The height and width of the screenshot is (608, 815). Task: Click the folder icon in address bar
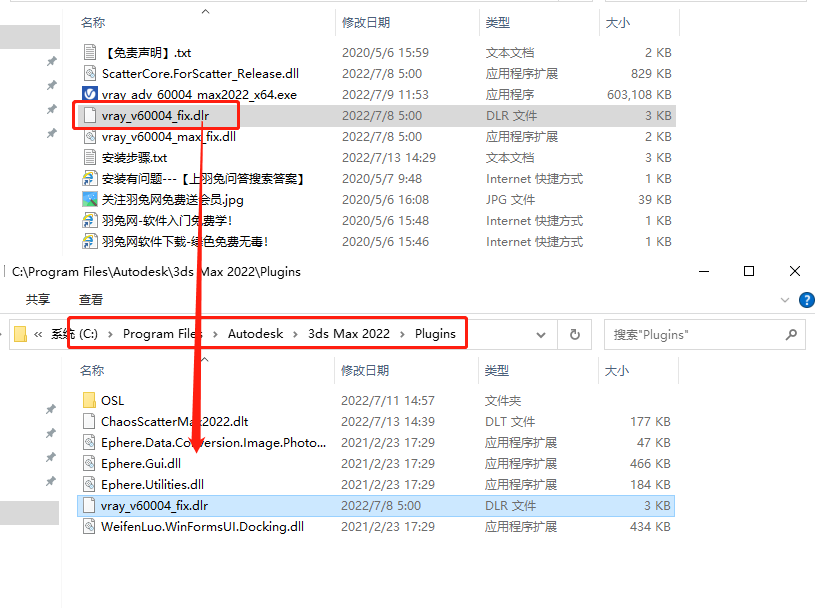20,334
